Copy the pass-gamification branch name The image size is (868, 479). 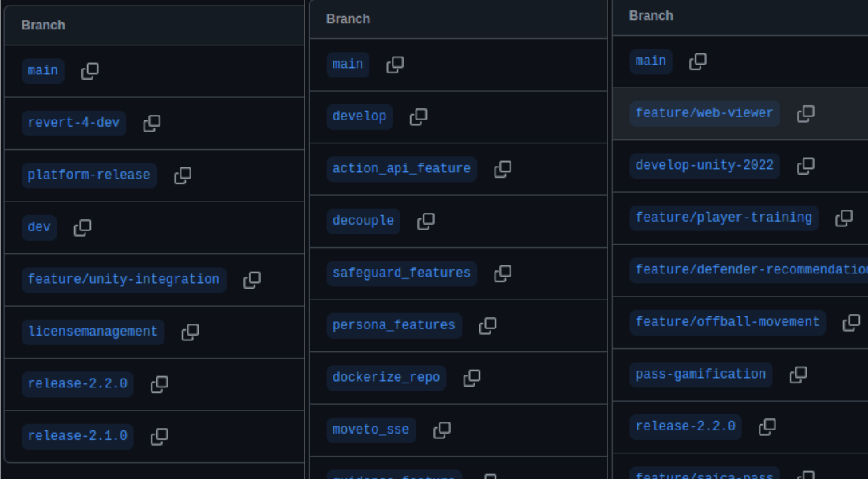pos(798,375)
